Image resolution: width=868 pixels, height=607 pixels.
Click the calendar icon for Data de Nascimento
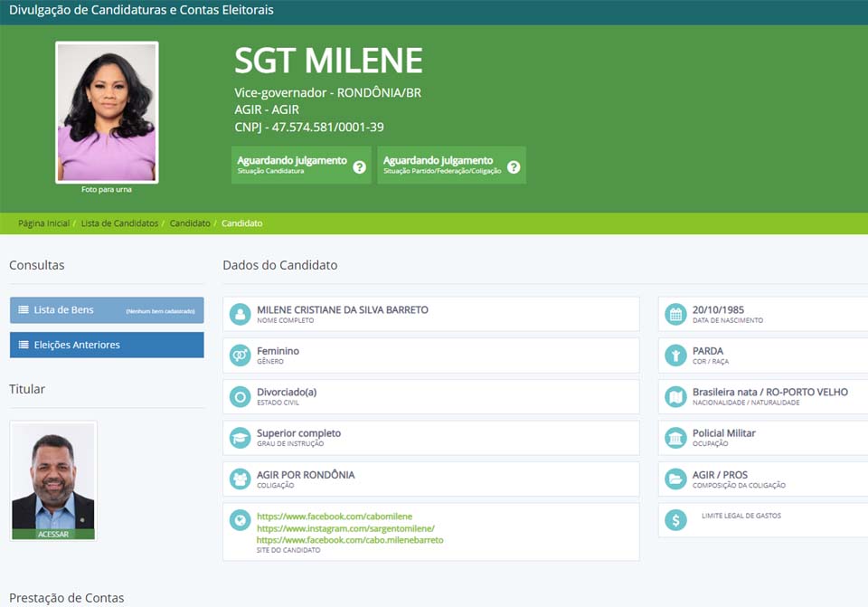tap(675, 314)
